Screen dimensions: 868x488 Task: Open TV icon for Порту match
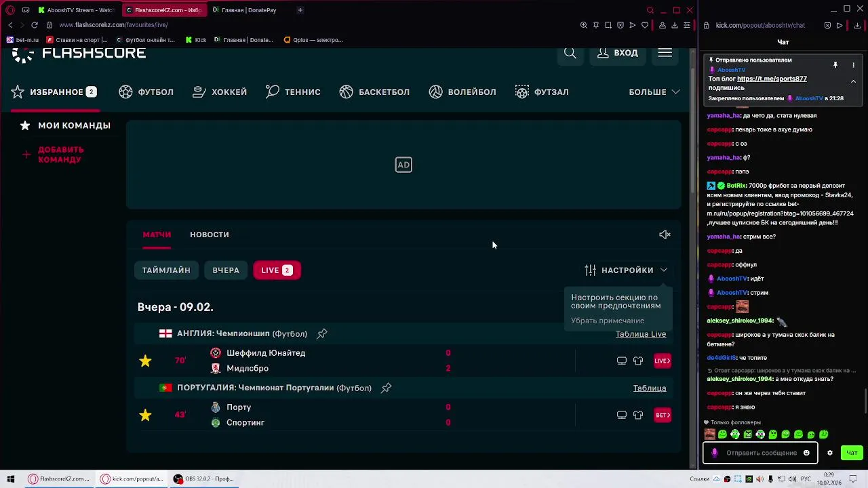(622, 415)
